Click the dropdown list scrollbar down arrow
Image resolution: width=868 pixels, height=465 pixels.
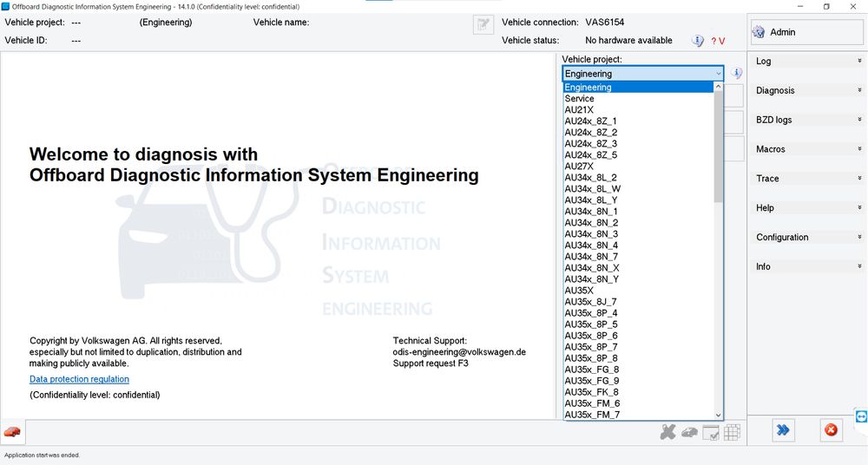pos(718,416)
